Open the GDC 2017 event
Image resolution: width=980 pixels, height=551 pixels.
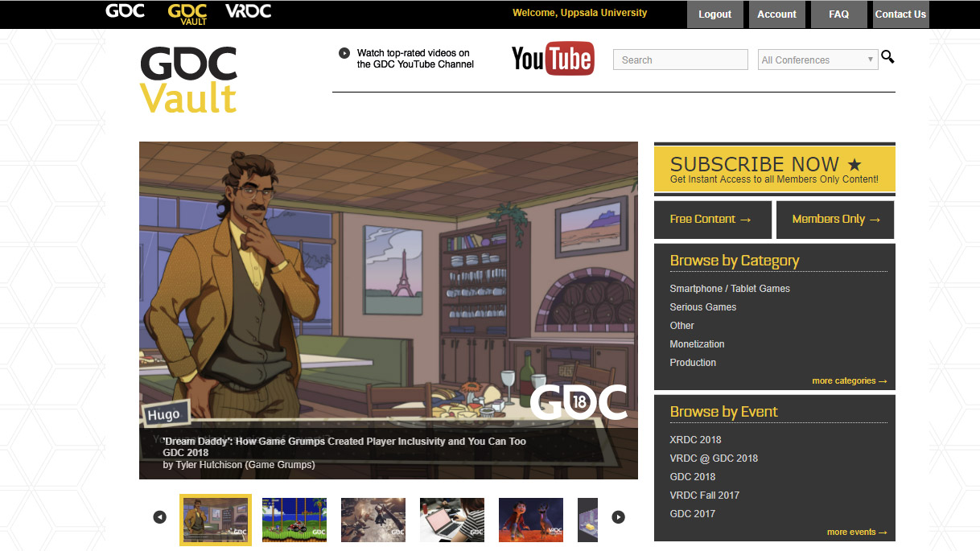(692, 514)
